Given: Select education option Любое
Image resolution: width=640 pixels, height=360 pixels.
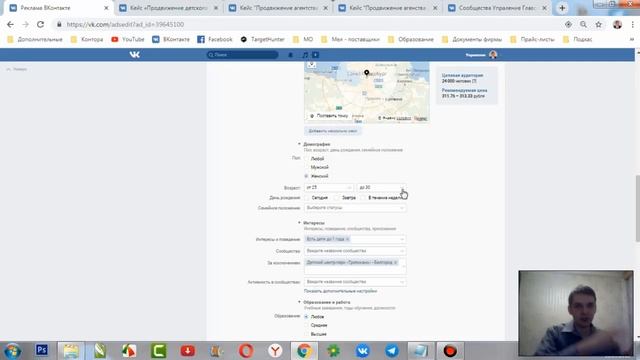Looking at the screenshot, I should point(307,317).
